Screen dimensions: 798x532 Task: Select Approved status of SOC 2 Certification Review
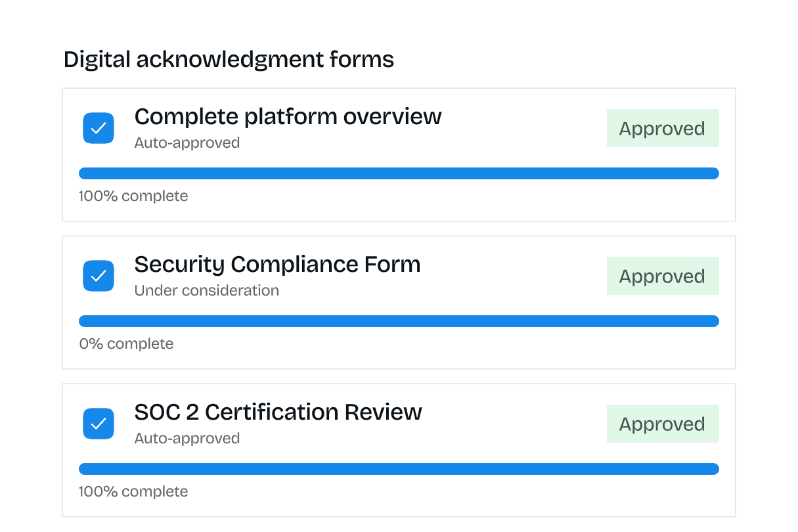(x=662, y=424)
